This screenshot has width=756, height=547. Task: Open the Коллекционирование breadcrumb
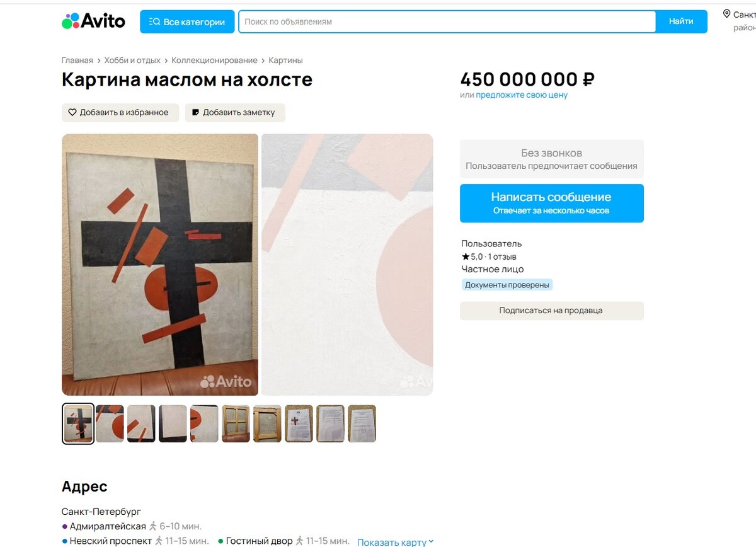(214, 60)
